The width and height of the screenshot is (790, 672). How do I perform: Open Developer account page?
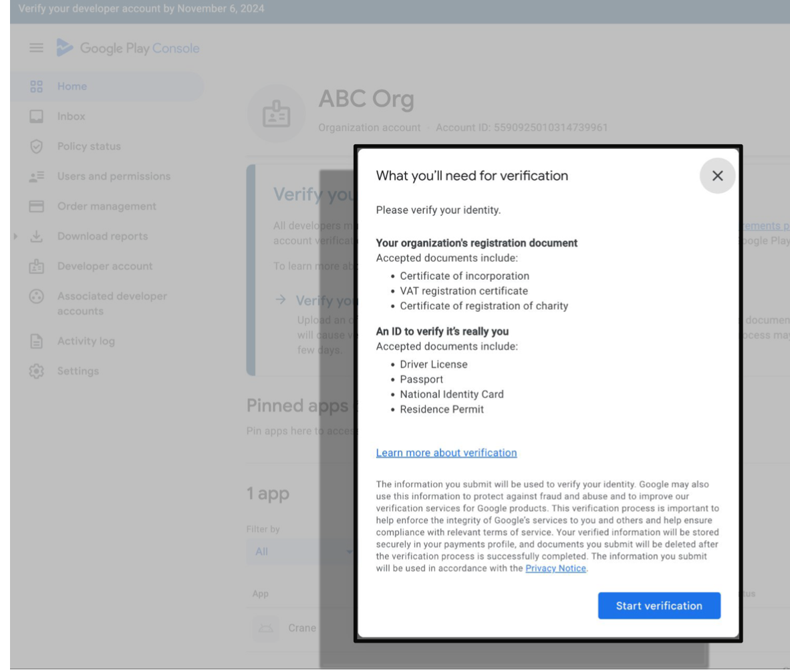click(x=105, y=267)
